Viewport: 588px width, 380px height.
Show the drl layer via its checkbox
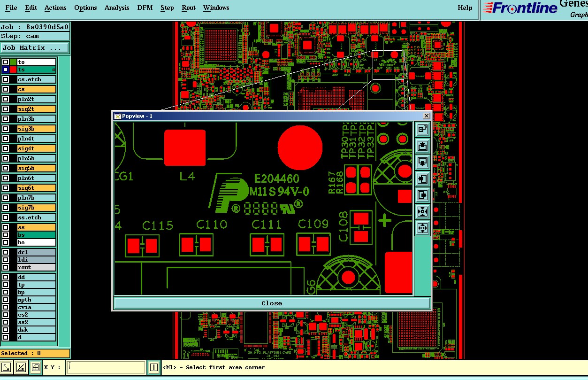tap(6, 252)
